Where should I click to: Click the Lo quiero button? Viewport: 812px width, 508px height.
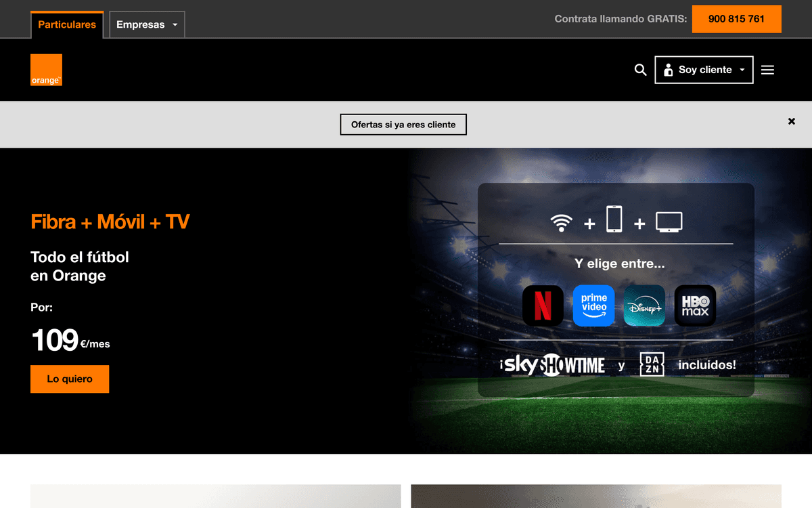(70, 379)
